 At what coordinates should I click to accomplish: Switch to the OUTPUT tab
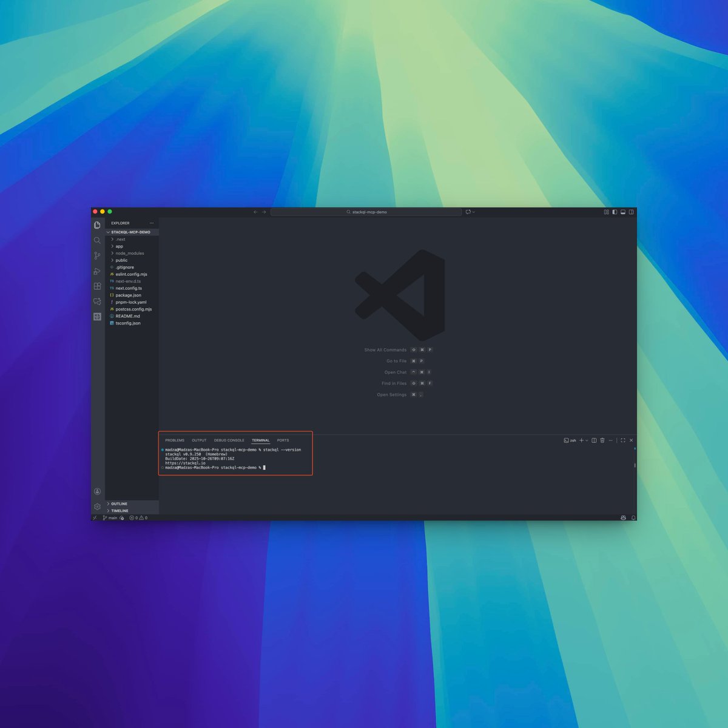[x=199, y=440]
